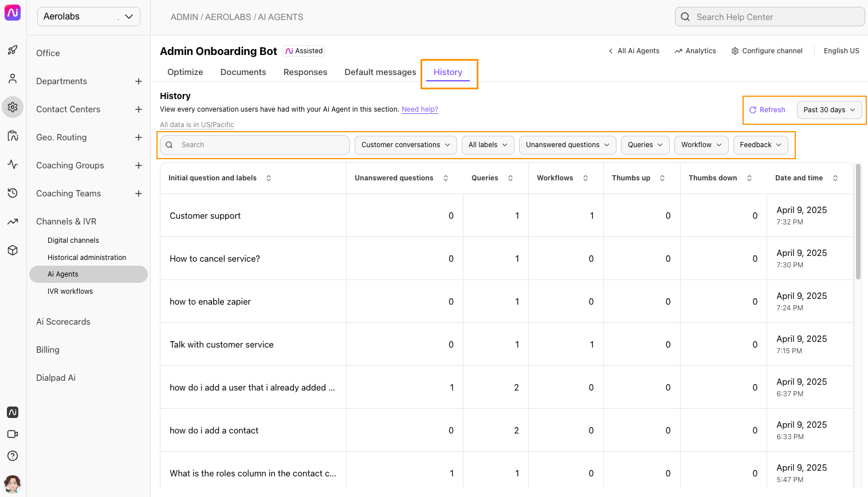Add a new Department with plus icon
Viewport: 868px width, 497px height.
click(x=139, y=81)
